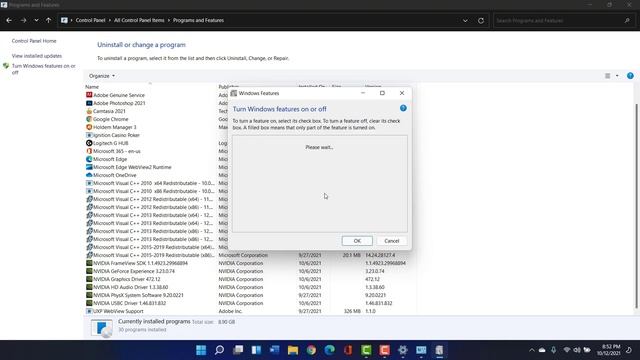
Task: Go up one level in Control Panel
Action: (48, 20)
